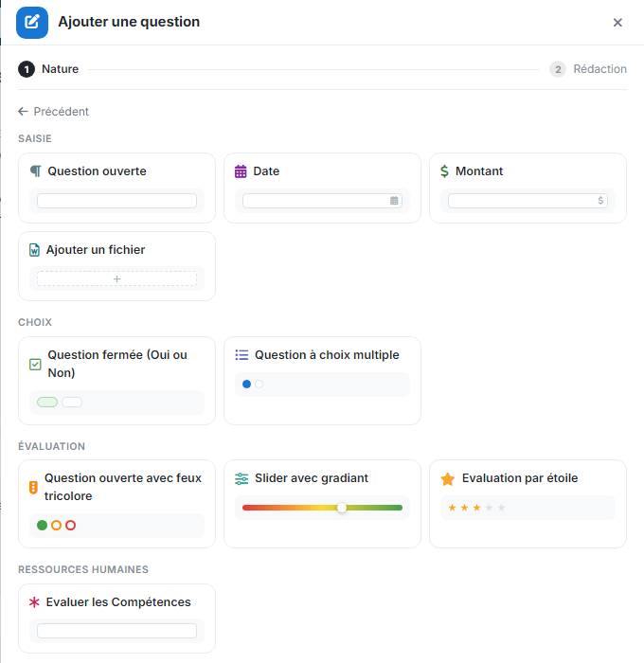This screenshot has width=644, height=663.
Task: Click the green end of the gradient slider
Action: 398,508
